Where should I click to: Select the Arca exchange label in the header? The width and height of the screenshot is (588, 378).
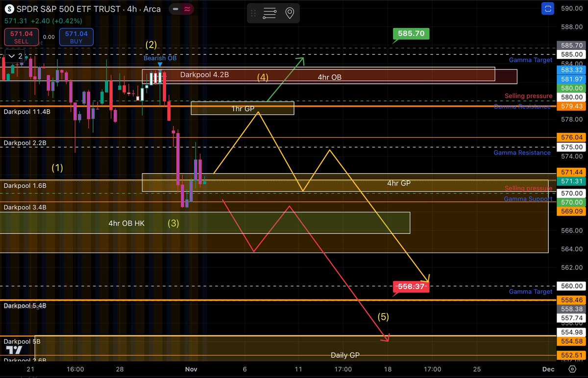tap(151, 8)
